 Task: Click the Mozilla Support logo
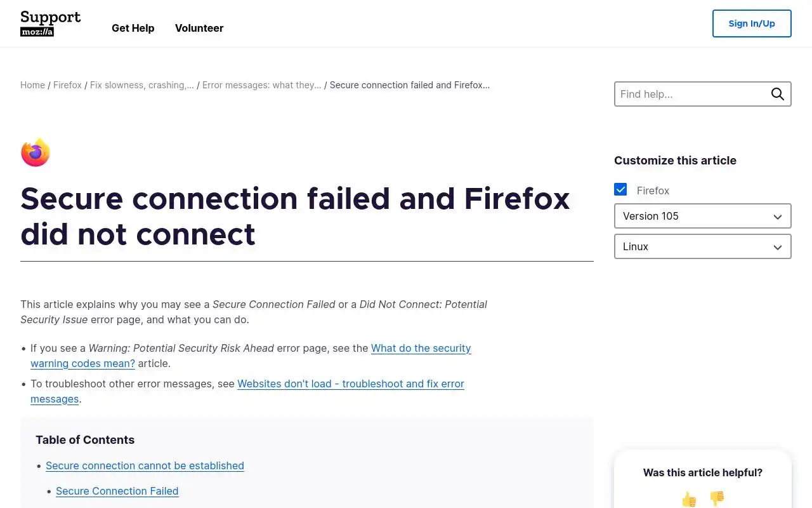pyautogui.click(x=51, y=23)
